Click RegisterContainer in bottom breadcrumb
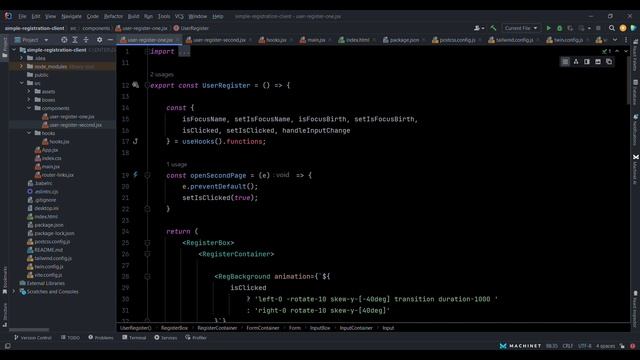Viewport: 640px width, 360px height. pyautogui.click(x=217, y=328)
